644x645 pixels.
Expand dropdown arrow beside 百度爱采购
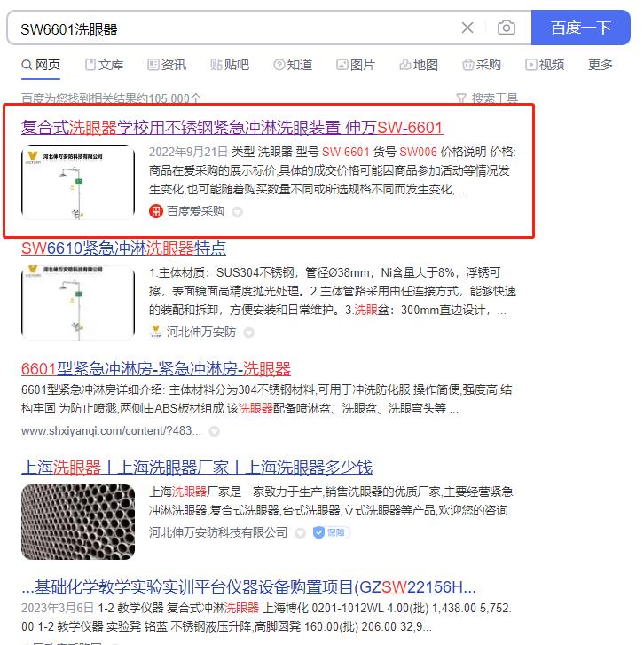point(237,212)
